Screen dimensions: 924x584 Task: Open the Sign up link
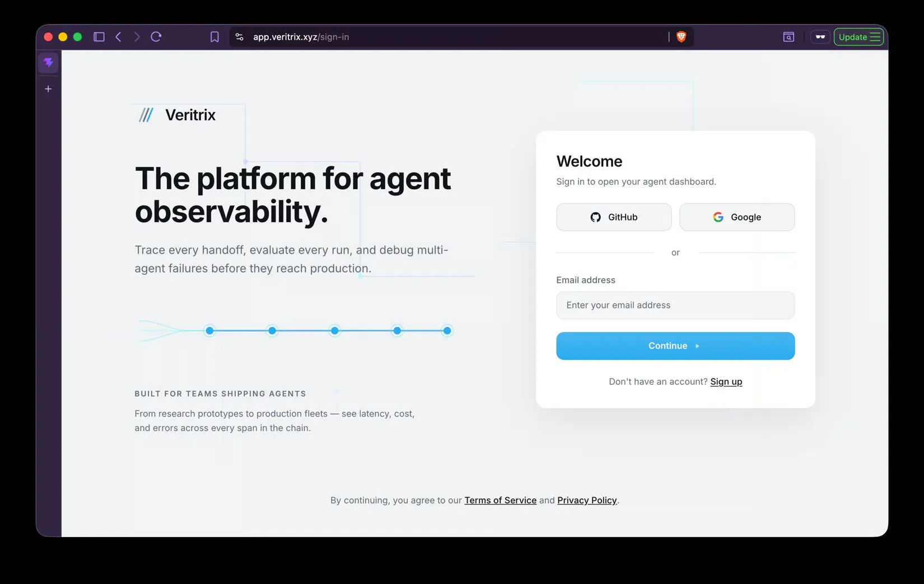coord(726,382)
